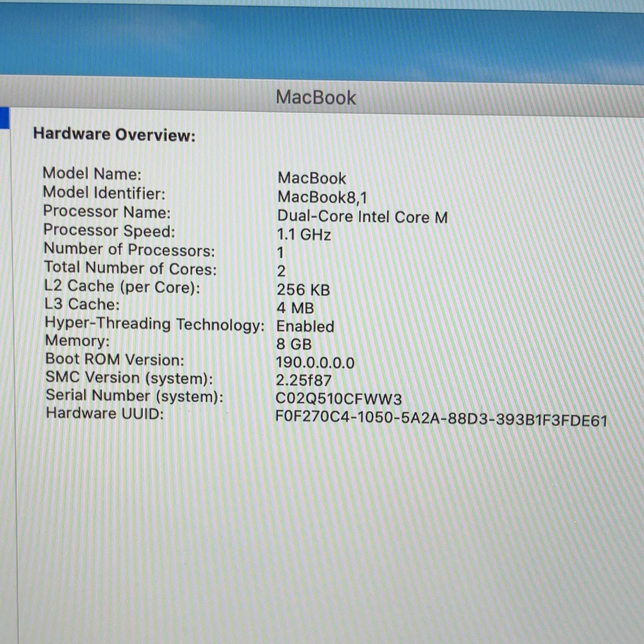Click the Memory label
Screen dimensions: 644x644
click(77, 341)
